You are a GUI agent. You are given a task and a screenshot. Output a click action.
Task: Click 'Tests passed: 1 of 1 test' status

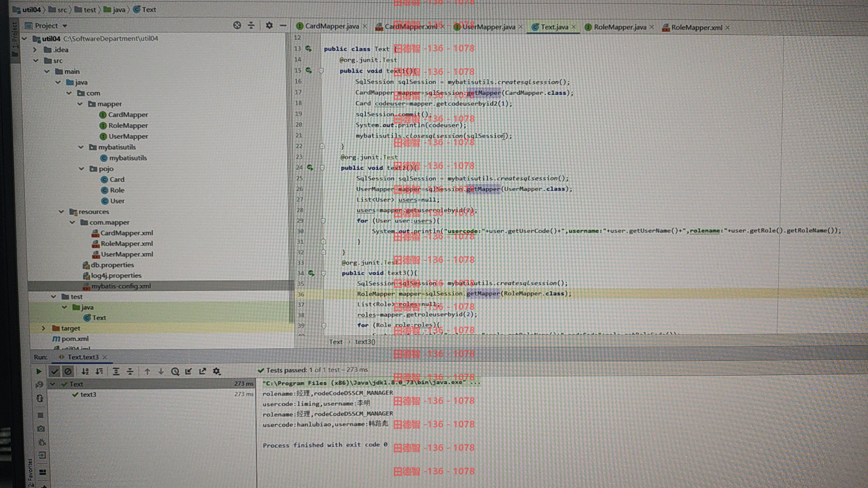313,370
